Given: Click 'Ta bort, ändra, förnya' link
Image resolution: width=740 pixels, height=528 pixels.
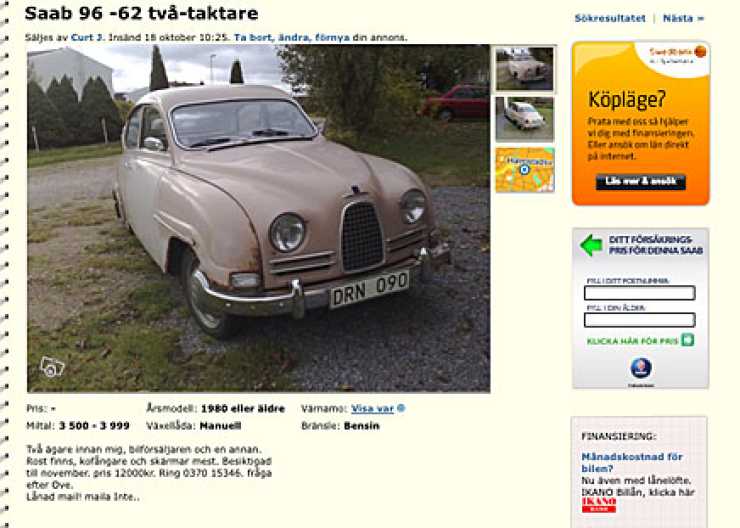Looking at the screenshot, I should pos(292,37).
